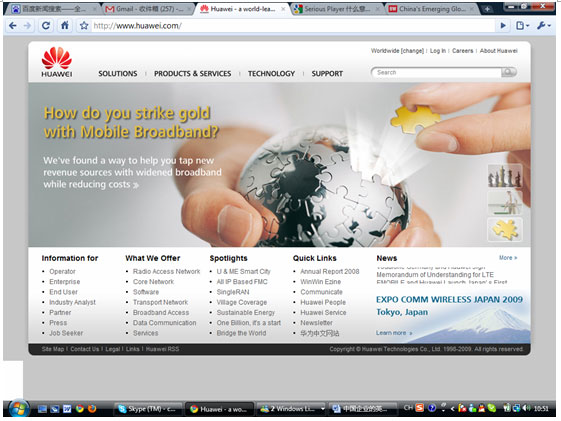Open the Operator link
This screenshot has width=561, height=421.
pos(62,271)
